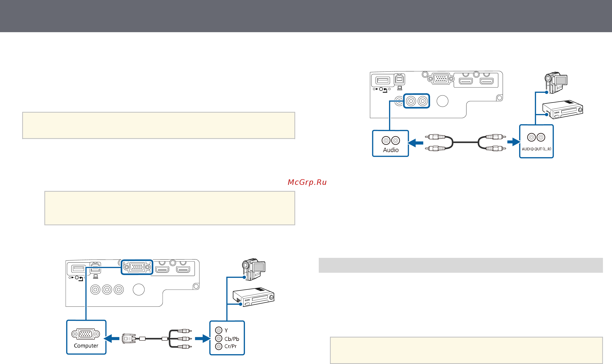Click the component-to-VGA cable illustration
The height and width of the screenshot is (364, 612).
point(157,339)
